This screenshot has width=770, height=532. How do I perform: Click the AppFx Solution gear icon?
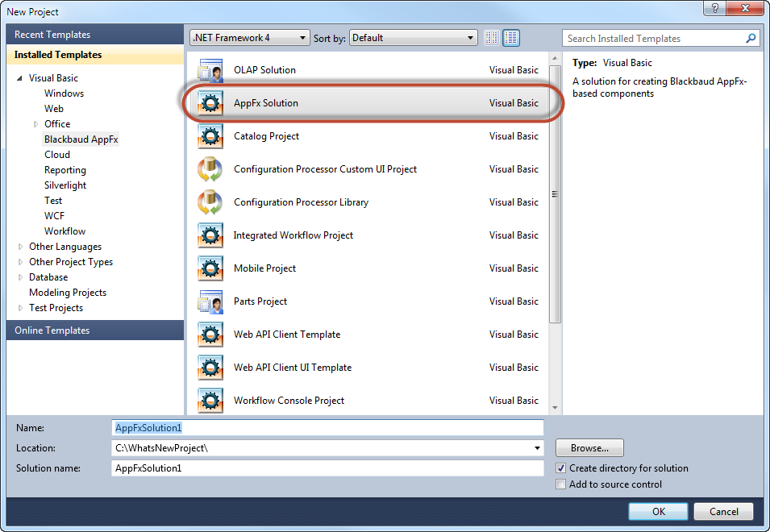click(x=210, y=103)
